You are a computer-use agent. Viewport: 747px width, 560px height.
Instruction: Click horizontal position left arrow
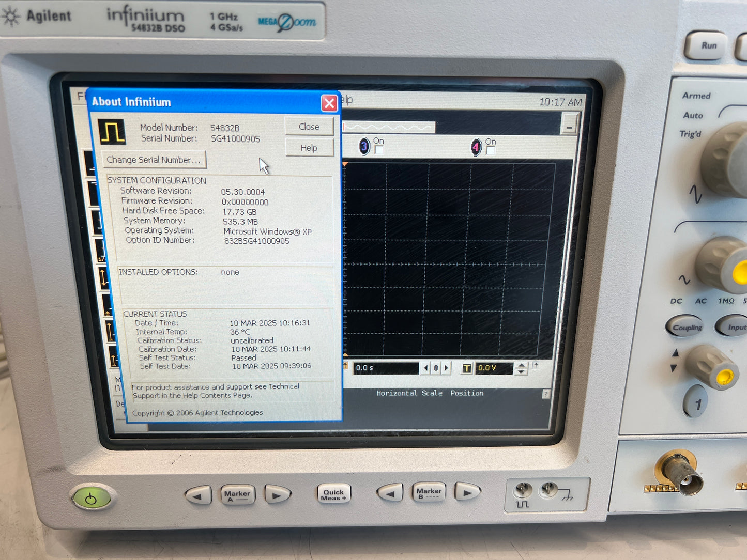pos(425,368)
